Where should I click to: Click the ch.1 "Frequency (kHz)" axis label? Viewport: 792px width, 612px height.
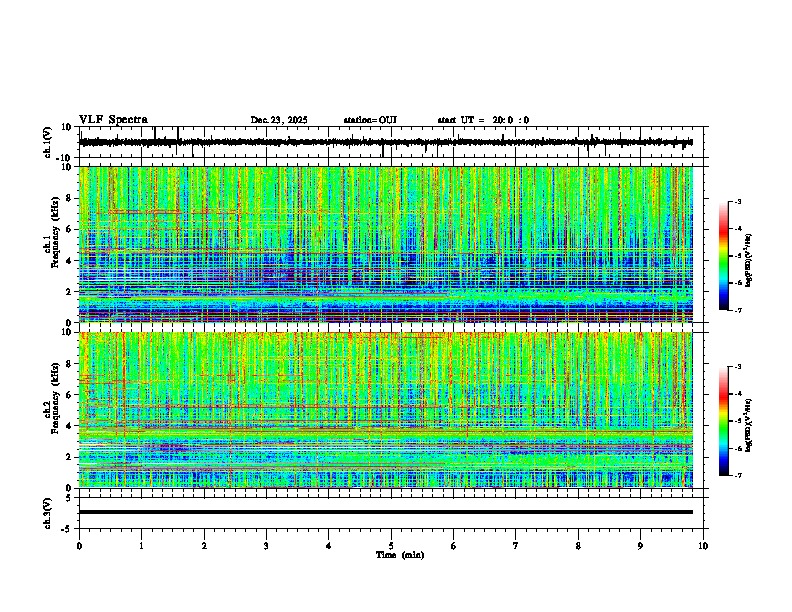pos(55,233)
